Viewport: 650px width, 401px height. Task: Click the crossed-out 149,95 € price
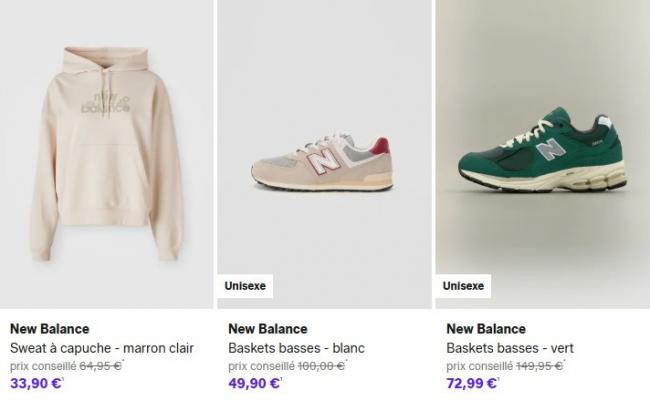point(539,366)
